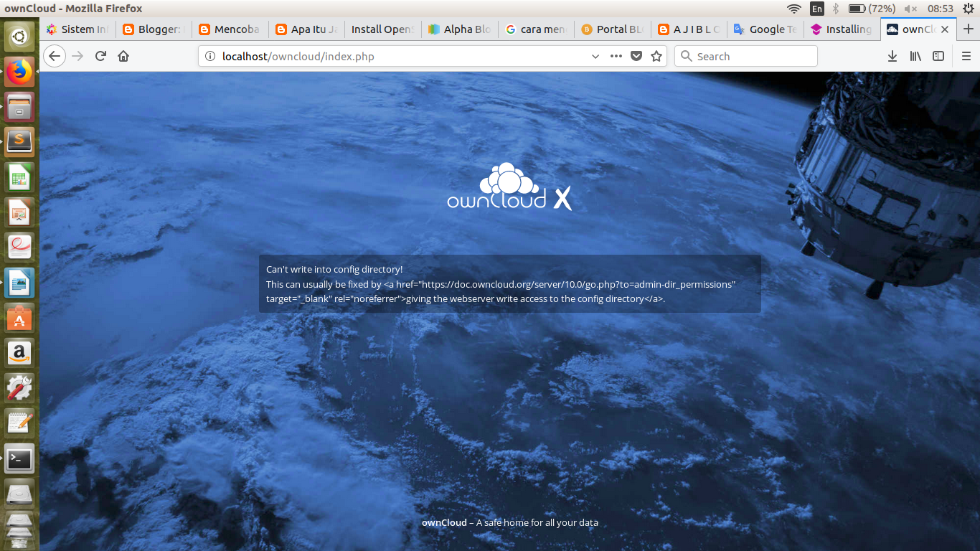
Task: Open clock showing 08:53
Action: click(941, 9)
